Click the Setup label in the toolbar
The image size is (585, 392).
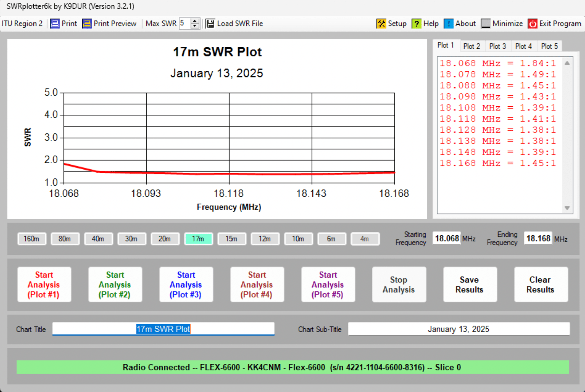(x=397, y=24)
